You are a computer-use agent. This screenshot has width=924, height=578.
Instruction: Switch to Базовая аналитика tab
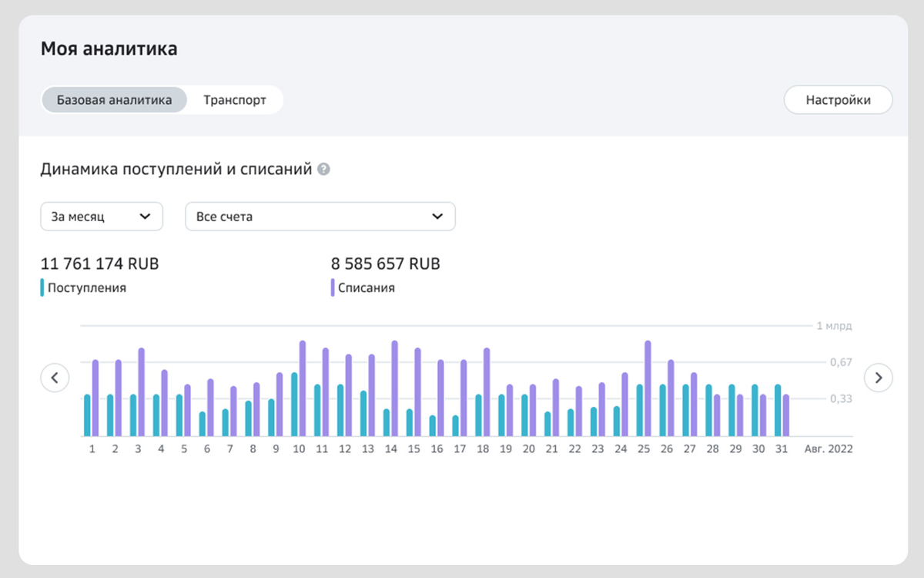click(x=114, y=100)
